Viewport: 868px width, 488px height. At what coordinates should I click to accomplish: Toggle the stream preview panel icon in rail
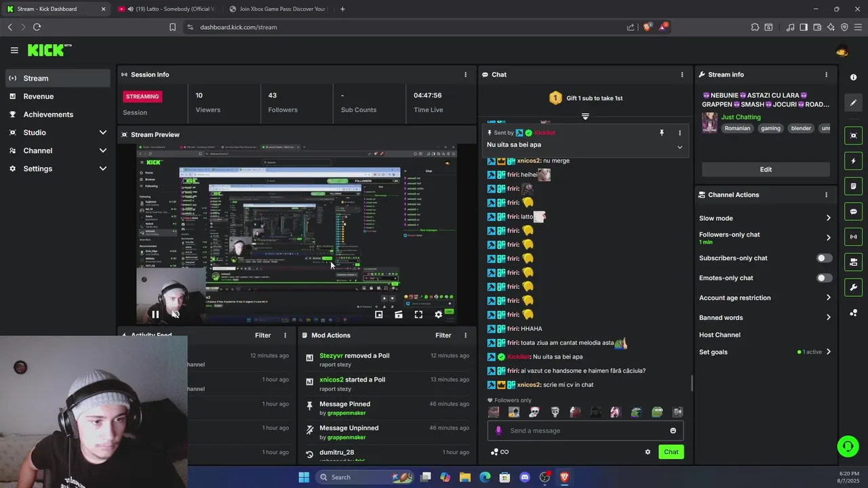[x=853, y=136]
